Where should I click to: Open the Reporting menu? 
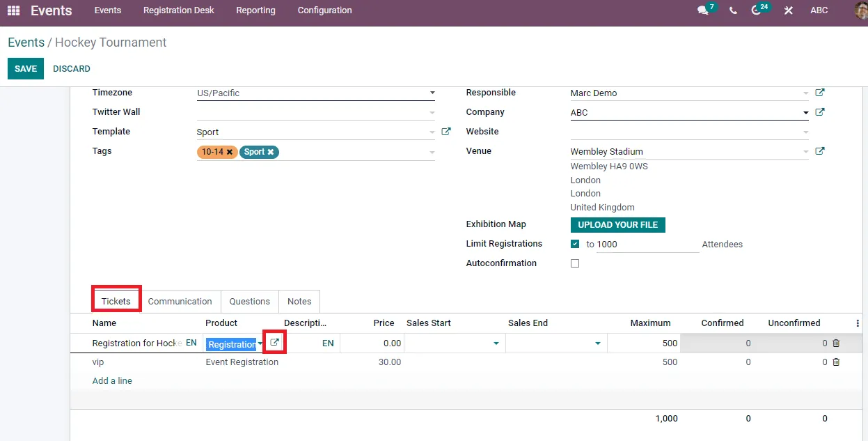tap(255, 10)
